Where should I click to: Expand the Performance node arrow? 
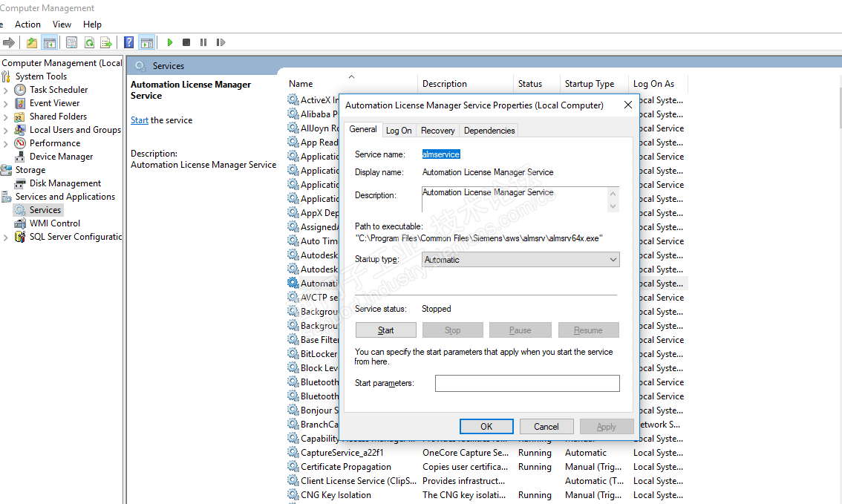click(x=6, y=144)
